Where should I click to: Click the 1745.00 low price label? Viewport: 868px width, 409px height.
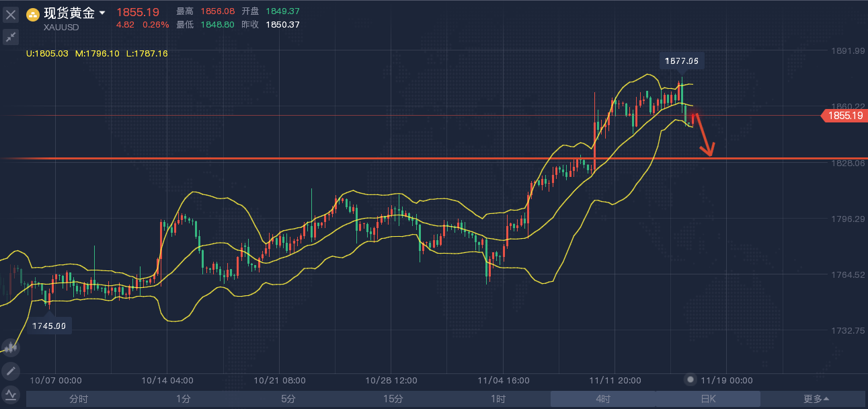(x=50, y=326)
